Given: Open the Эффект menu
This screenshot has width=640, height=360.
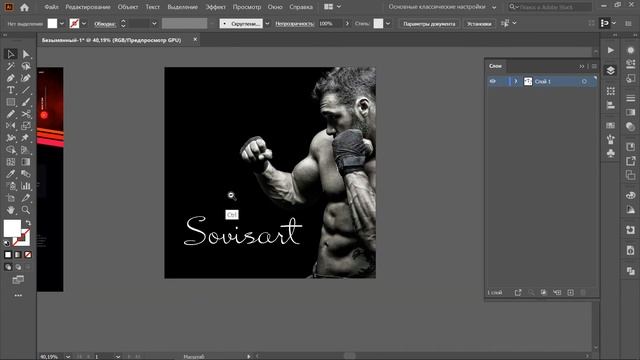Looking at the screenshot, I should click(215, 7).
